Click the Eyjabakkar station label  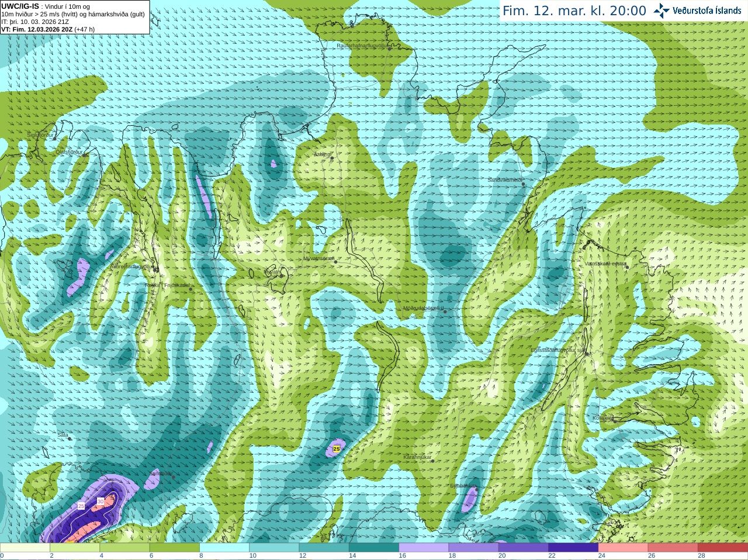[x=463, y=485]
